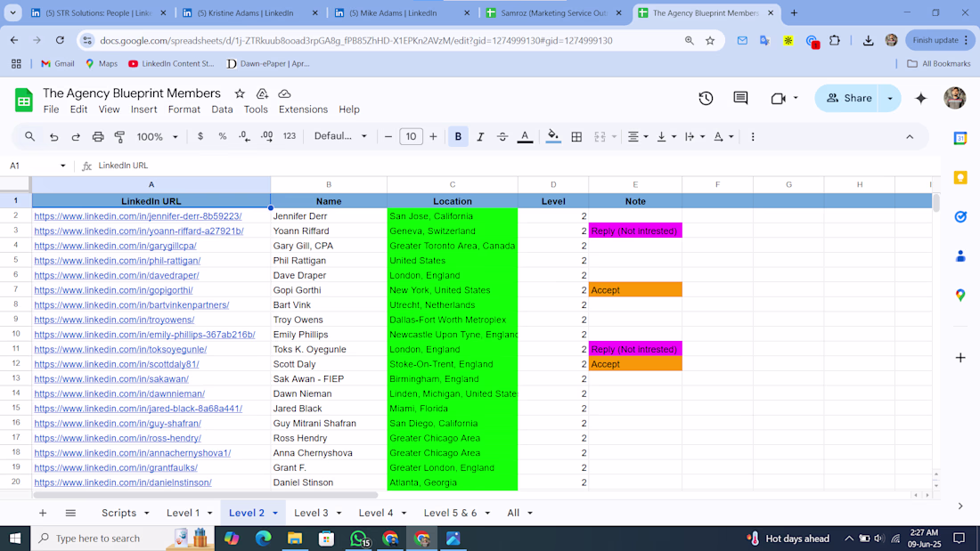
Task: Open Google Calendar side panel icon
Action: (960, 138)
